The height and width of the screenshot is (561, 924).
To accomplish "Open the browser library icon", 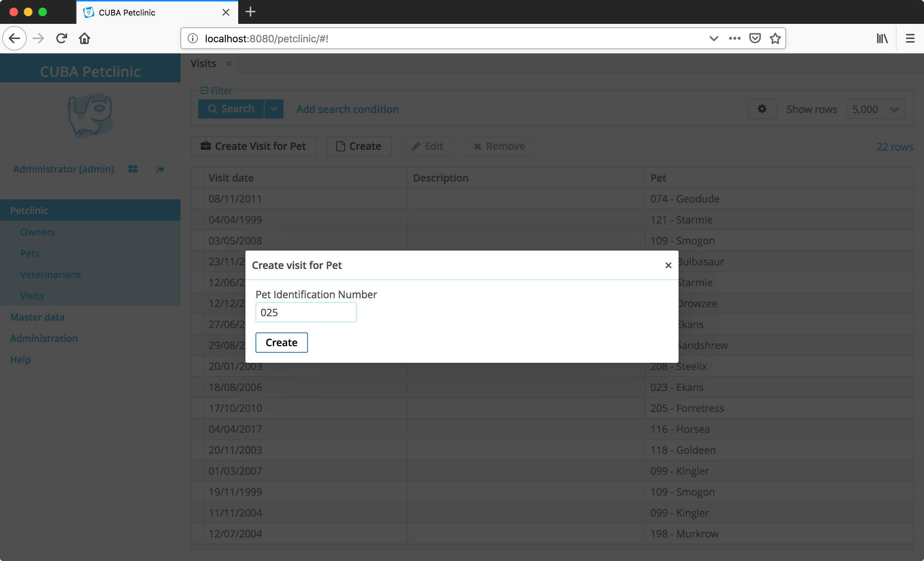I will point(882,38).
